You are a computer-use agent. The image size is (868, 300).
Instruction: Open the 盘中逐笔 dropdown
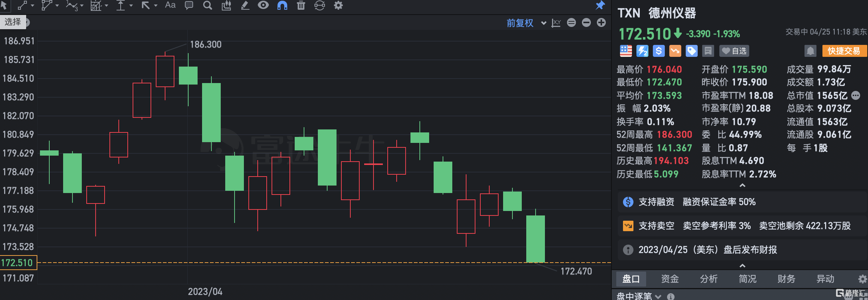coord(639,296)
